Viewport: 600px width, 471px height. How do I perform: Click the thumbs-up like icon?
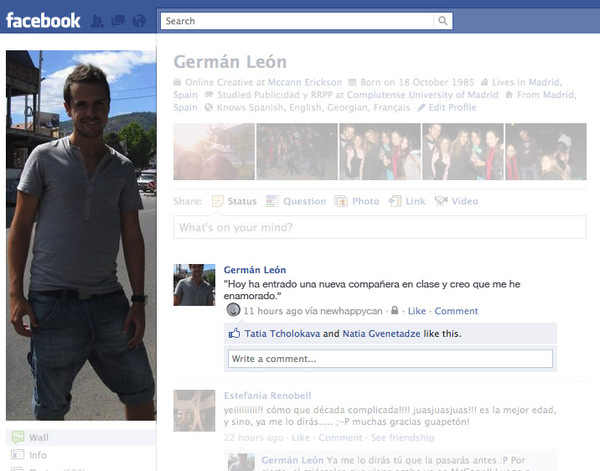pos(234,333)
